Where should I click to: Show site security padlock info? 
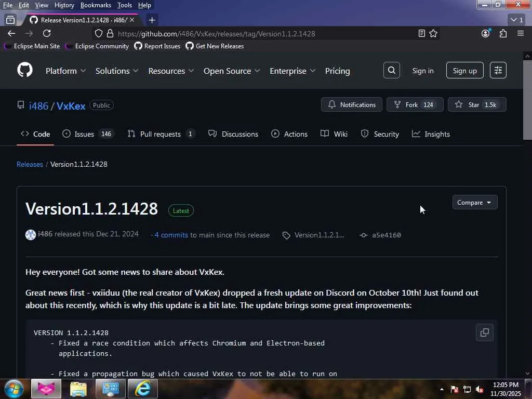click(x=110, y=33)
